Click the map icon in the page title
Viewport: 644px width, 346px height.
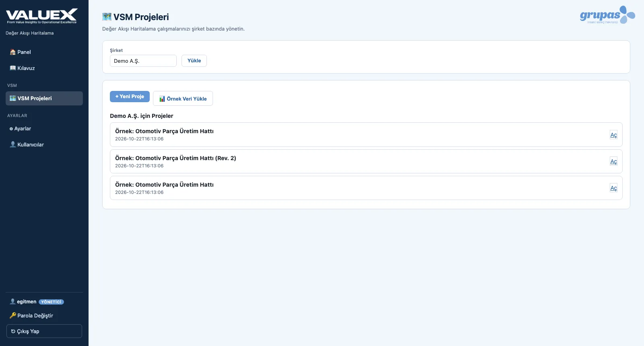(107, 17)
